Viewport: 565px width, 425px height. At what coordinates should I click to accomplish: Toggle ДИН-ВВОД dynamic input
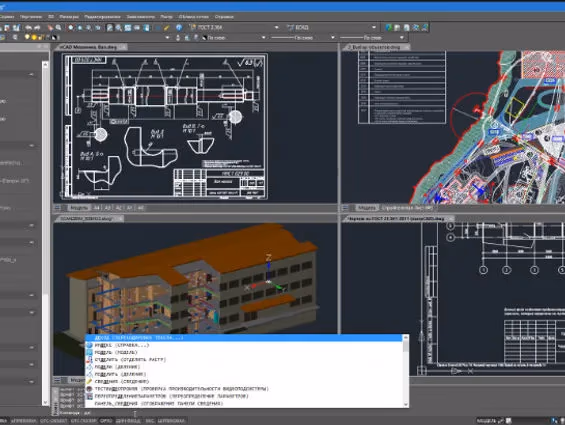(x=128, y=421)
